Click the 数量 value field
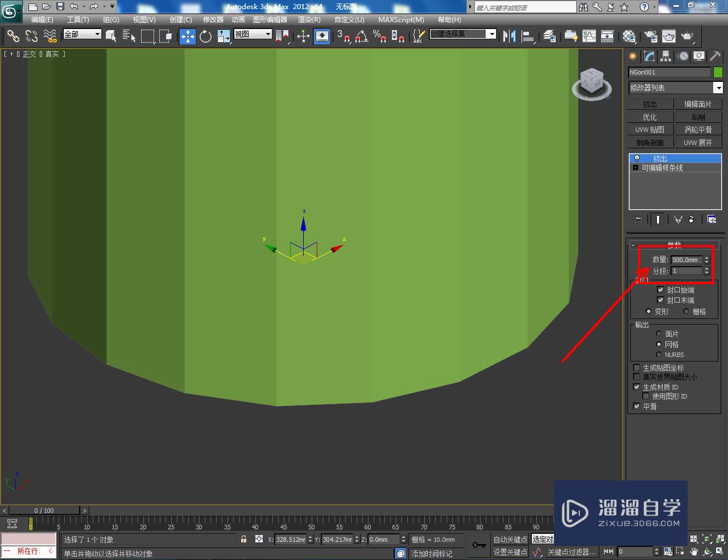Image resolution: width=728 pixels, height=560 pixels. point(687,260)
